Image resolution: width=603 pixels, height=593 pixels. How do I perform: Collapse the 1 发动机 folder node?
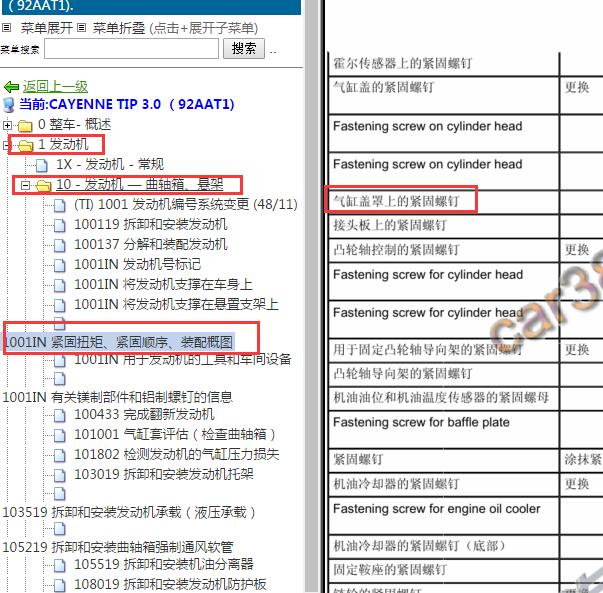6,145
